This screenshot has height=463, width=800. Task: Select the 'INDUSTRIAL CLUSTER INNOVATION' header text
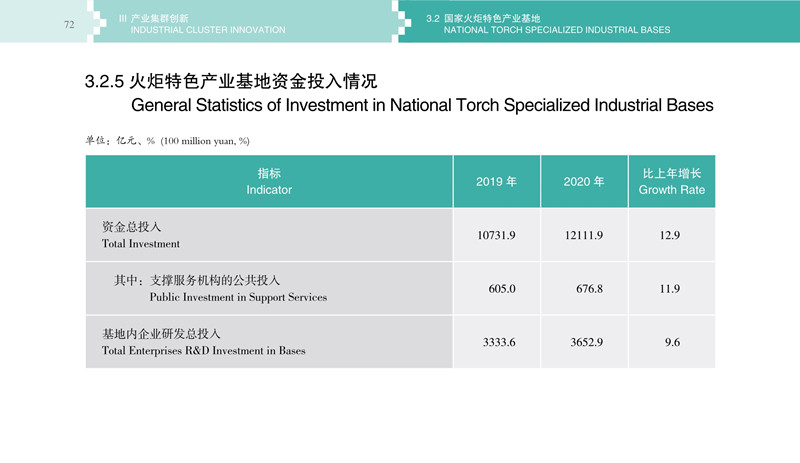208,30
